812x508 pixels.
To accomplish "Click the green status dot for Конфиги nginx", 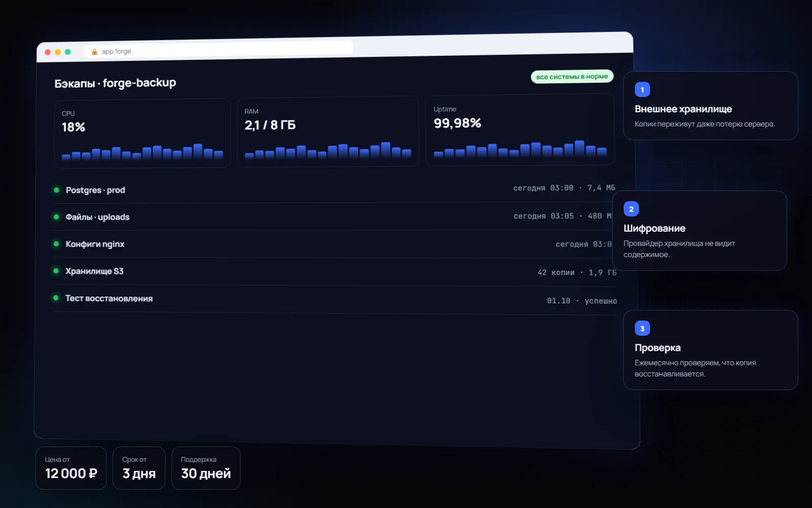I will tap(56, 244).
